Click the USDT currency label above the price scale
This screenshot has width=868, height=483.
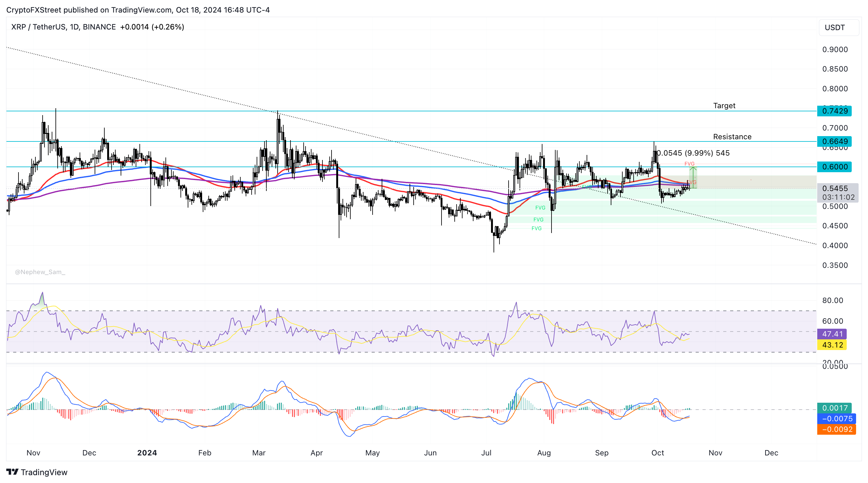tap(838, 28)
